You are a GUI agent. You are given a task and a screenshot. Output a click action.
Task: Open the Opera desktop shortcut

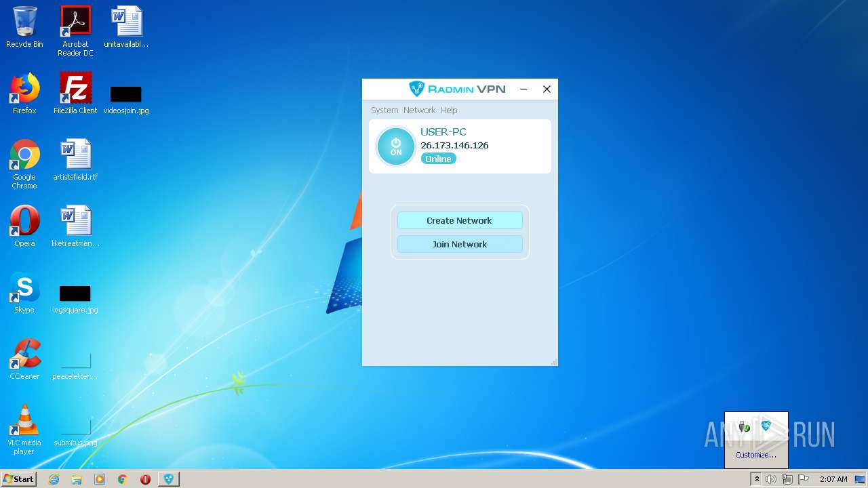[x=24, y=227]
